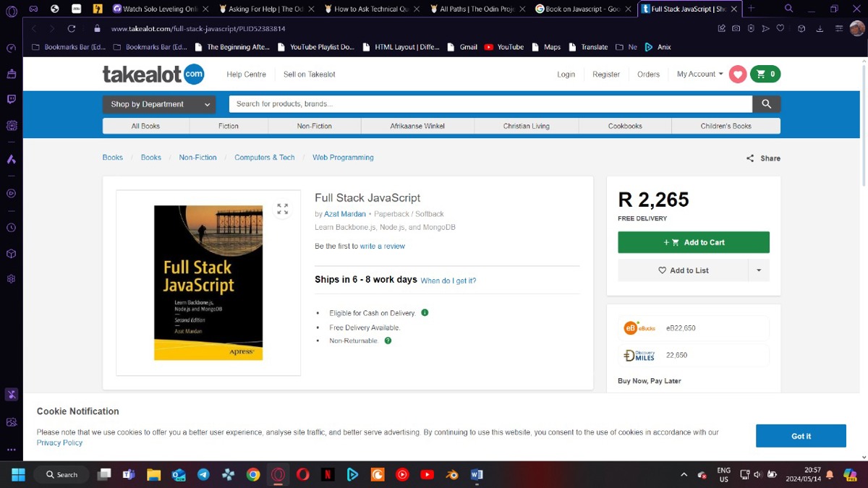
Task: Open the My Account dropdown
Action: [699, 74]
